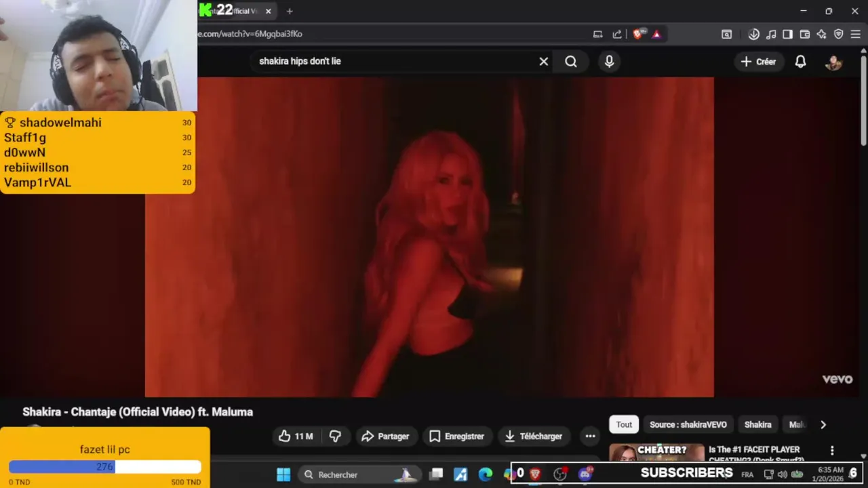This screenshot has height=488, width=868.
Task: Click 'Staff1g' in the leaderboard overlay
Action: click(x=25, y=138)
